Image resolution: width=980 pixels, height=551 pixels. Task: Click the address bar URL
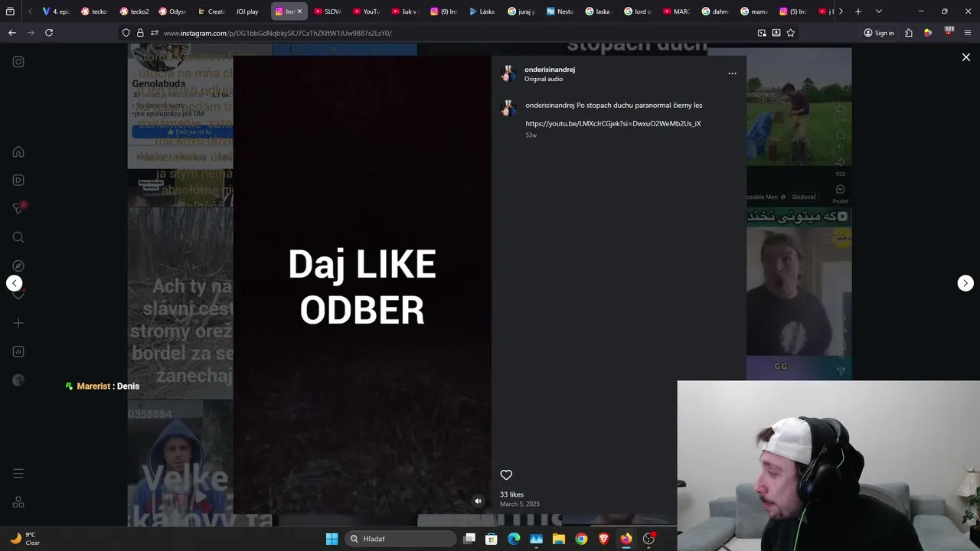[x=278, y=33]
